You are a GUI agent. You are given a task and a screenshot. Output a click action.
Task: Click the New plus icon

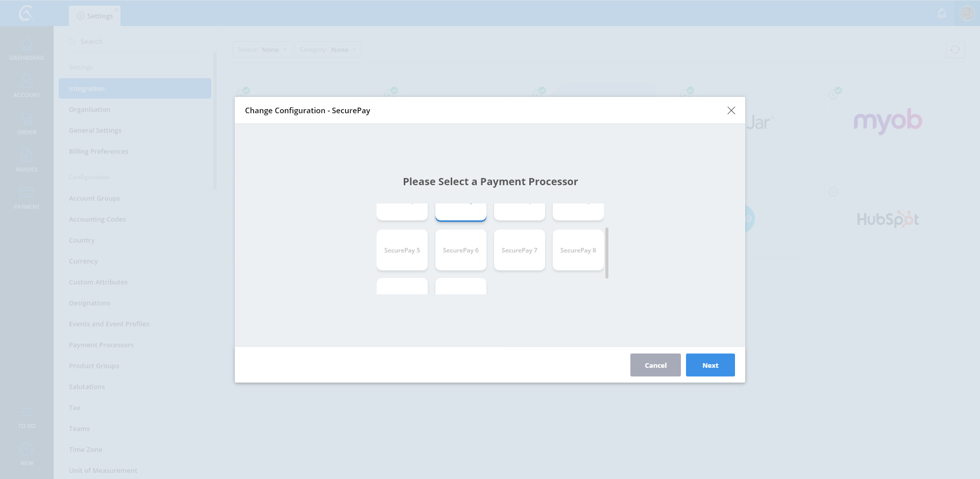coord(27,449)
